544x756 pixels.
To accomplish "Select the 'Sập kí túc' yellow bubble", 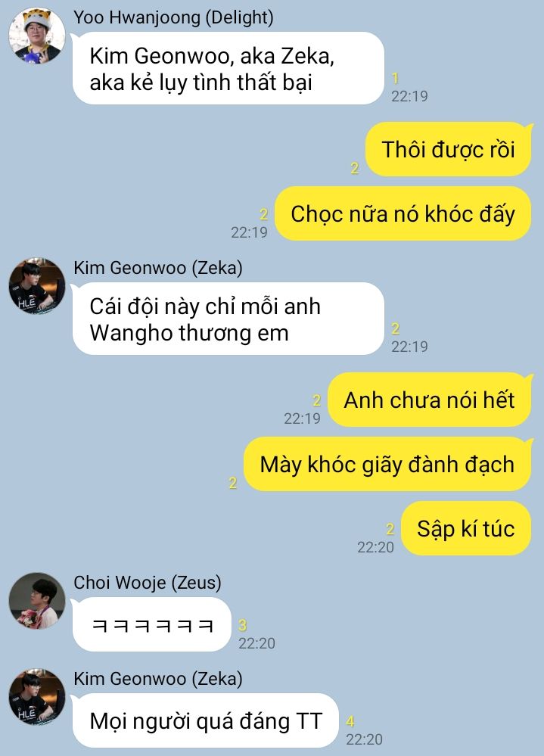I will (466, 528).
